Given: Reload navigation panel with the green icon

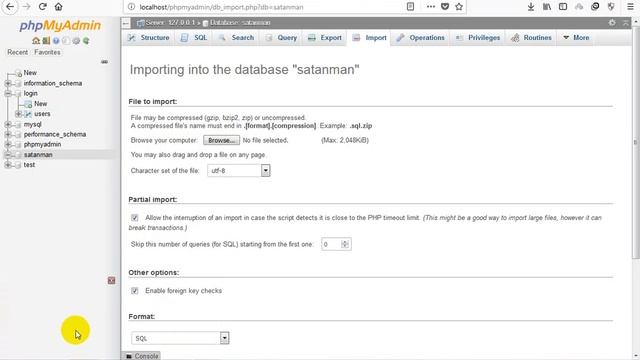Looking at the screenshot, I should point(86,41).
